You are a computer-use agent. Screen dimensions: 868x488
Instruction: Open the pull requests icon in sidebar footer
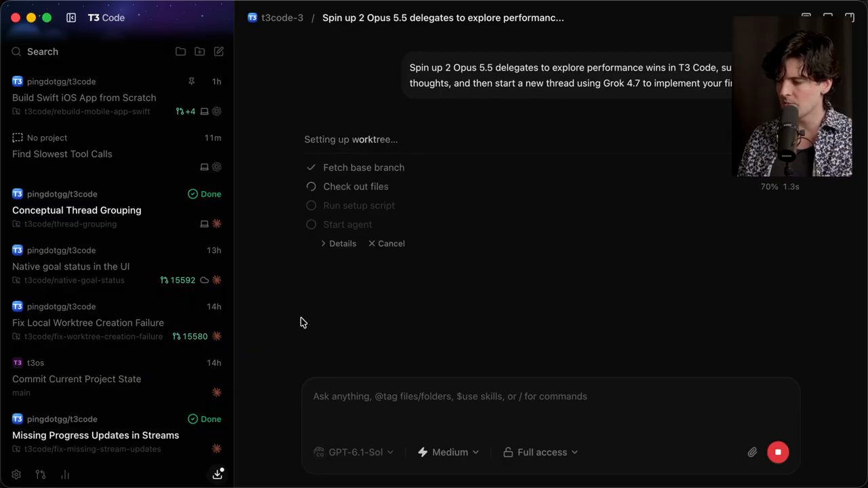(x=41, y=474)
